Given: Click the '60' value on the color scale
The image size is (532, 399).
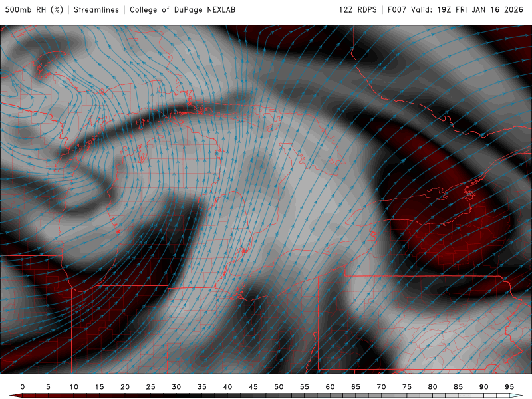Looking at the screenshot, I should coord(330,387).
